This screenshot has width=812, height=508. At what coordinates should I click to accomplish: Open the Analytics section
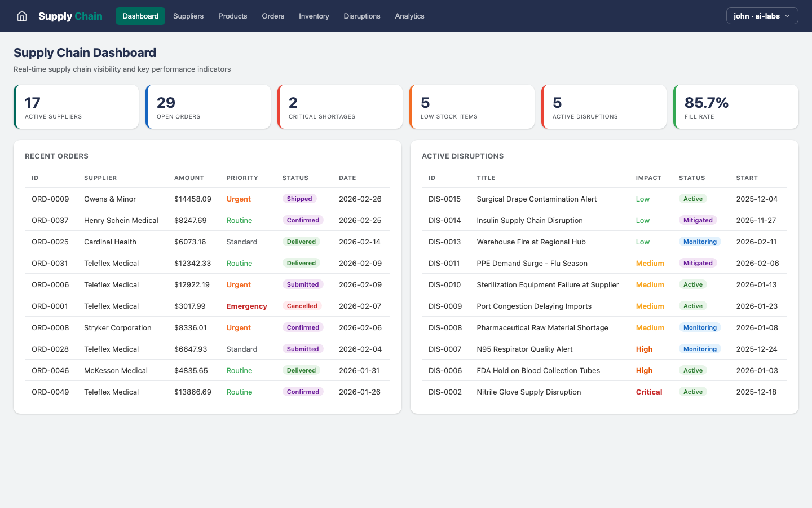pos(409,16)
